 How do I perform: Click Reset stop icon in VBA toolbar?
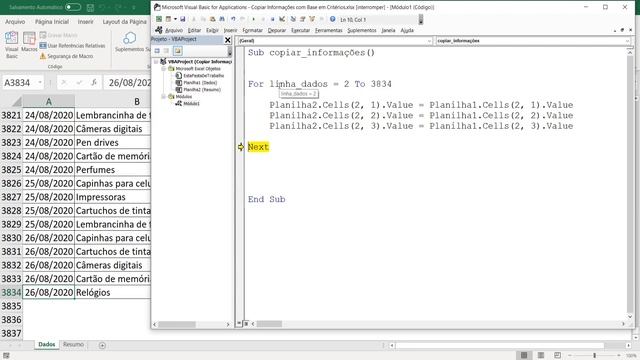pos(273,19)
